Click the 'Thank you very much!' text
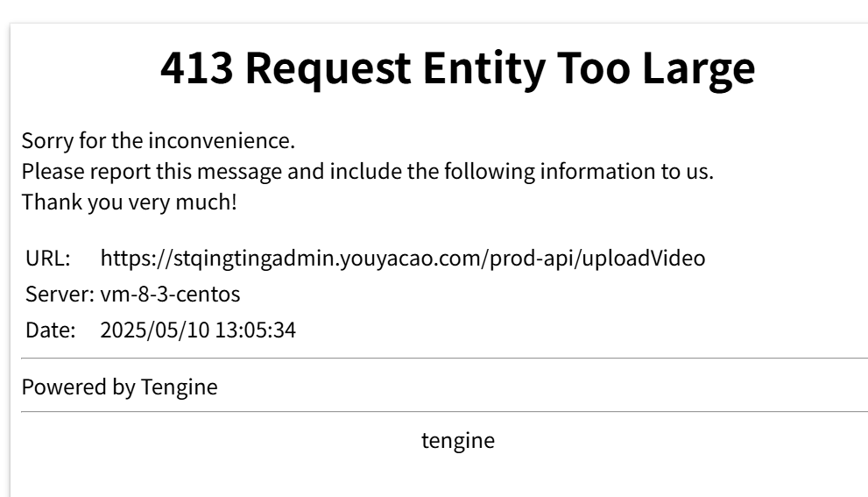 (129, 202)
